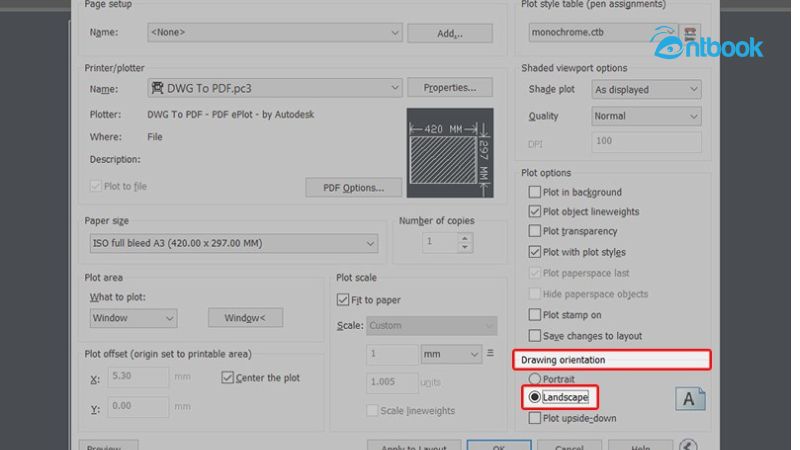Click the Add... page setup button
This screenshot has height=450, width=800.
pos(449,33)
